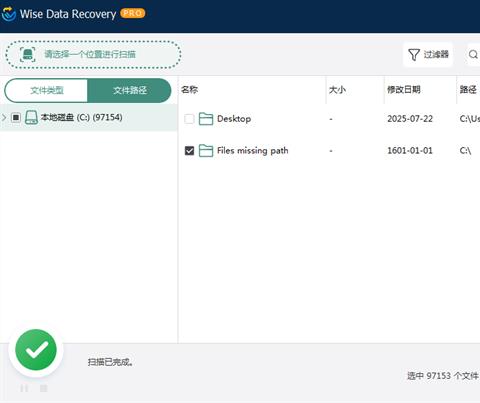Click the 扫描已完成 status text

pyautogui.click(x=111, y=362)
